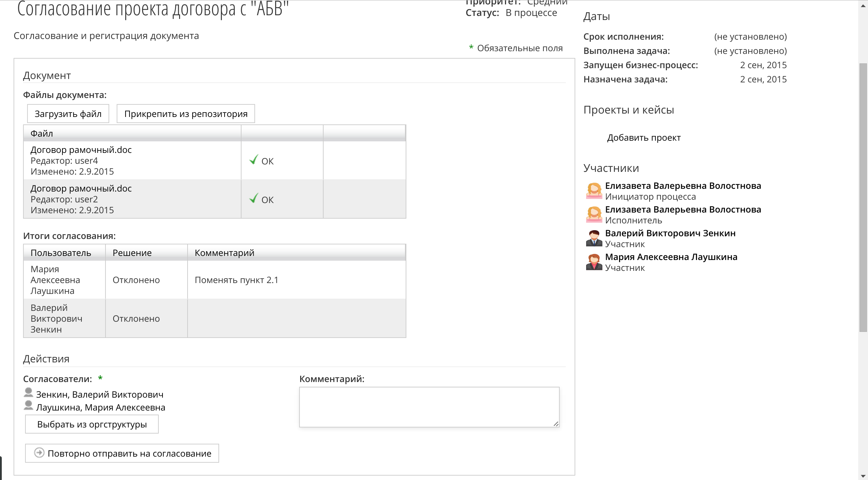Click avatar icon of Исполнитель Волостнова
The width and height of the screenshot is (868, 480).
tap(594, 215)
